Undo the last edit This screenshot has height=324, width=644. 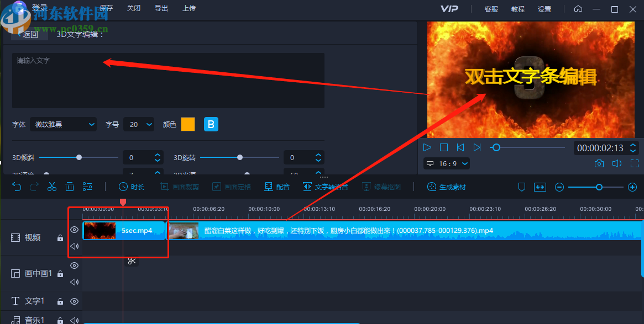(x=17, y=187)
